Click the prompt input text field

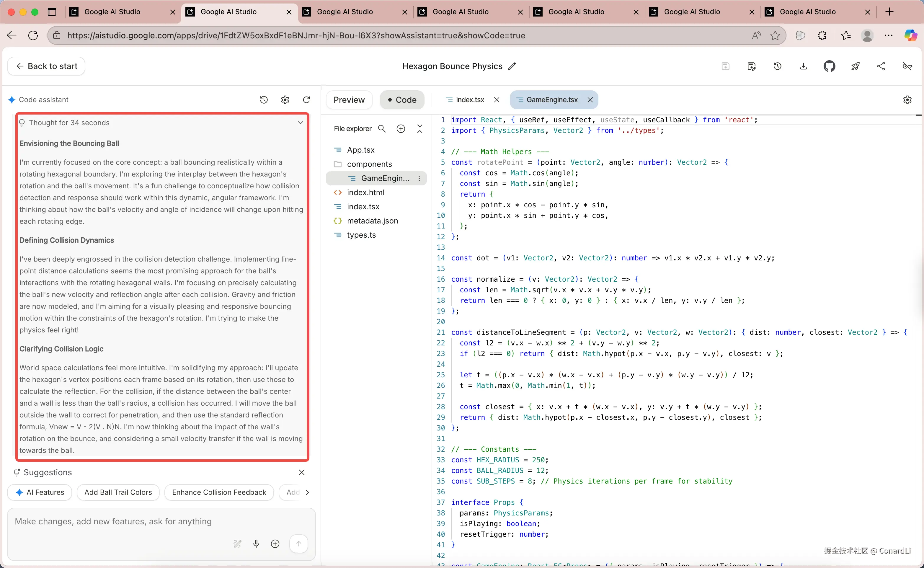161,521
